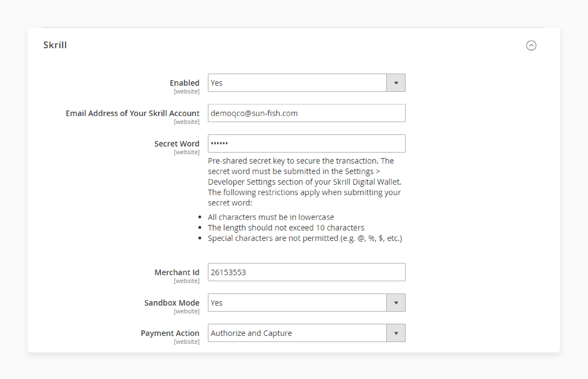Click the Enabled field label
Screen dimensions: 588x379
click(184, 83)
